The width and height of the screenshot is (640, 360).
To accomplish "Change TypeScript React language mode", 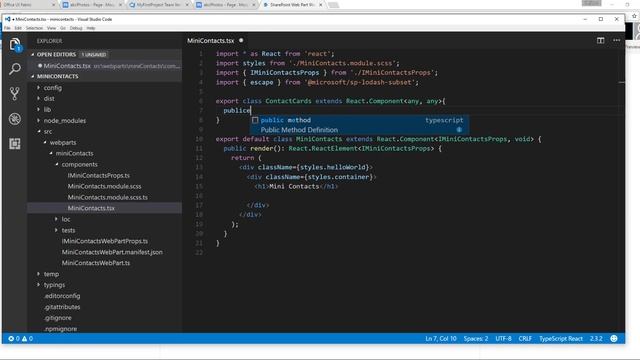I will [x=561, y=338].
